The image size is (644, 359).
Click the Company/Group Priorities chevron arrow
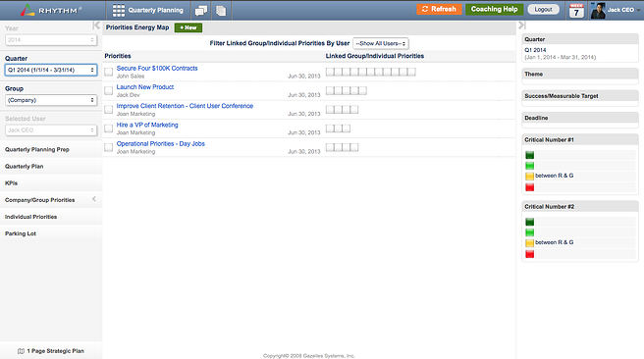(94, 199)
